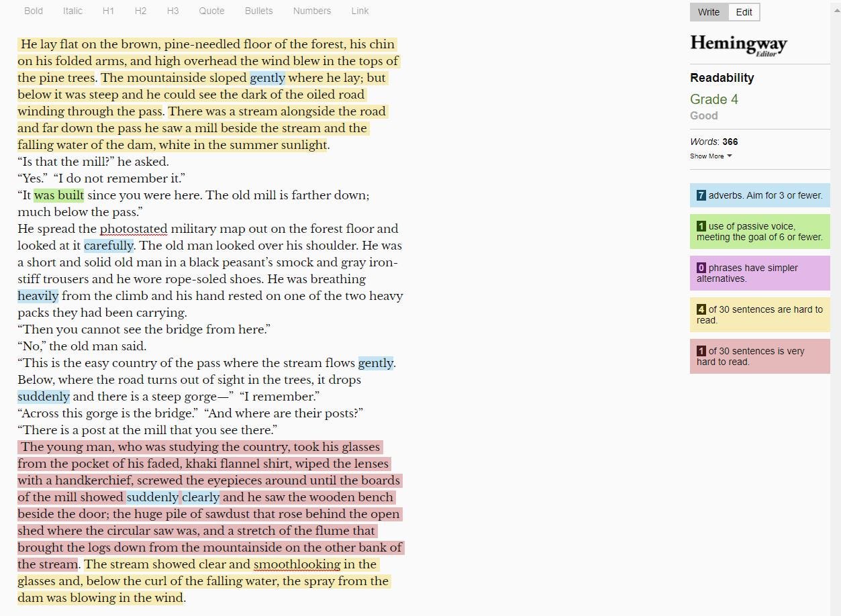The height and width of the screenshot is (616, 841).
Task: Insert a Link from the toolbar
Action: pos(360,11)
